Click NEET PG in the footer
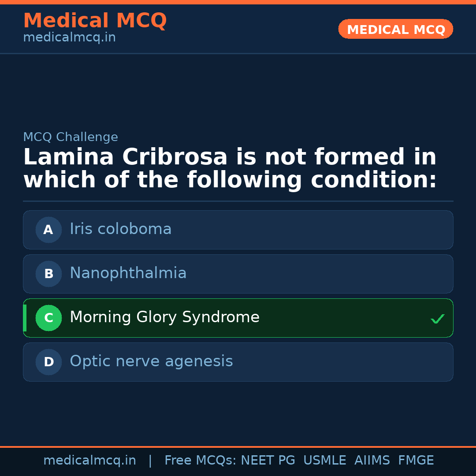Viewport: 476px width, 476px height. (x=268, y=461)
